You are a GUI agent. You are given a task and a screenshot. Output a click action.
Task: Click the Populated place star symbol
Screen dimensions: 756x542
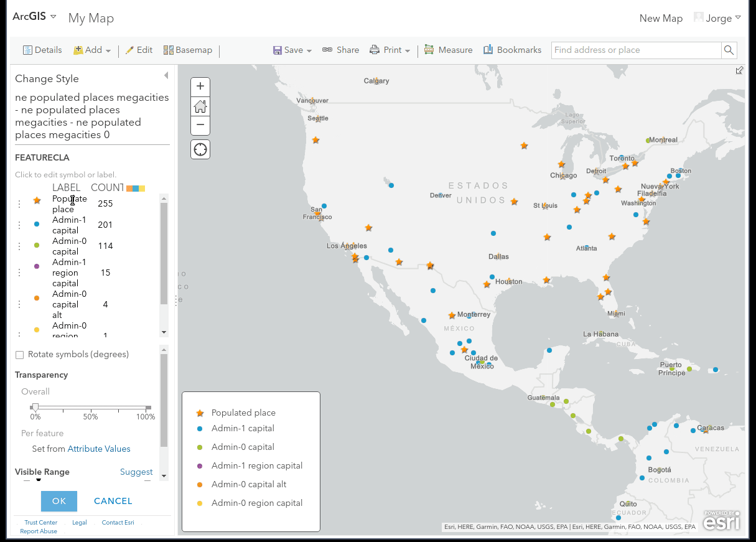tap(37, 200)
